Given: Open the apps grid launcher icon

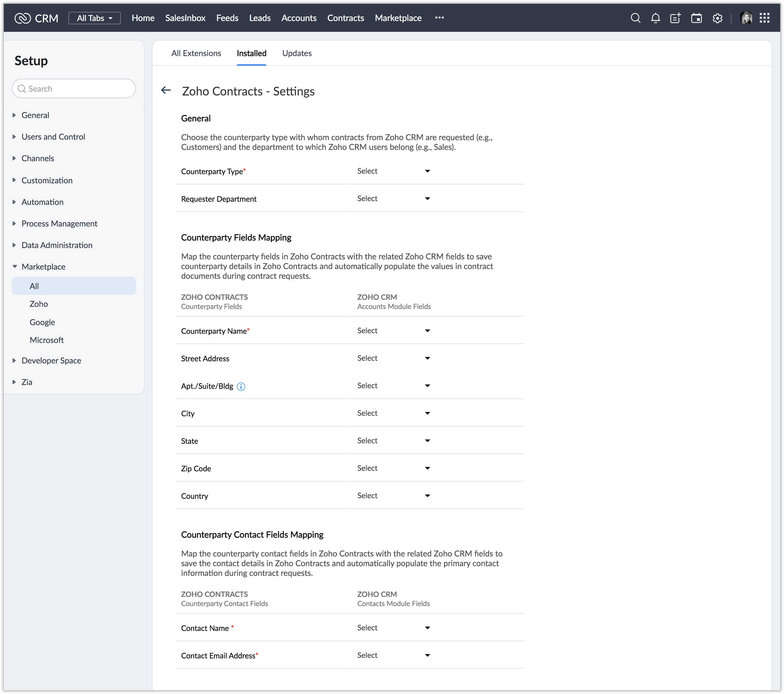Looking at the screenshot, I should click(x=764, y=18).
